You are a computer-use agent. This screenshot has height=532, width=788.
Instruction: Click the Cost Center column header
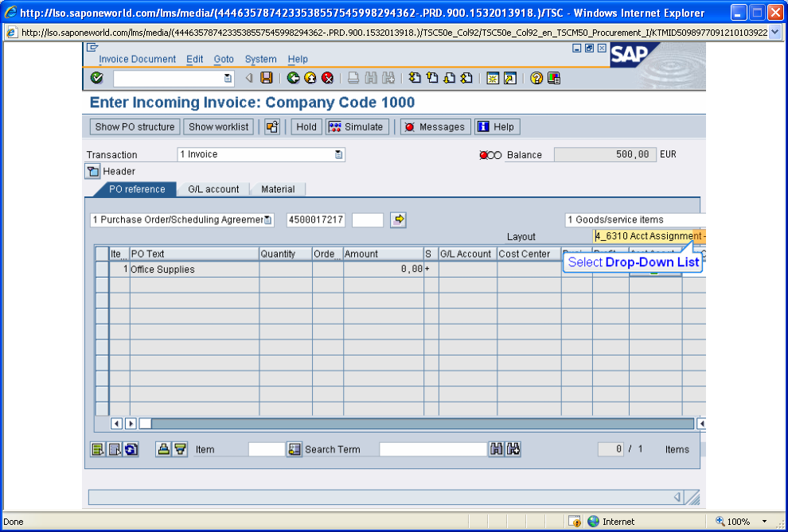pos(529,254)
